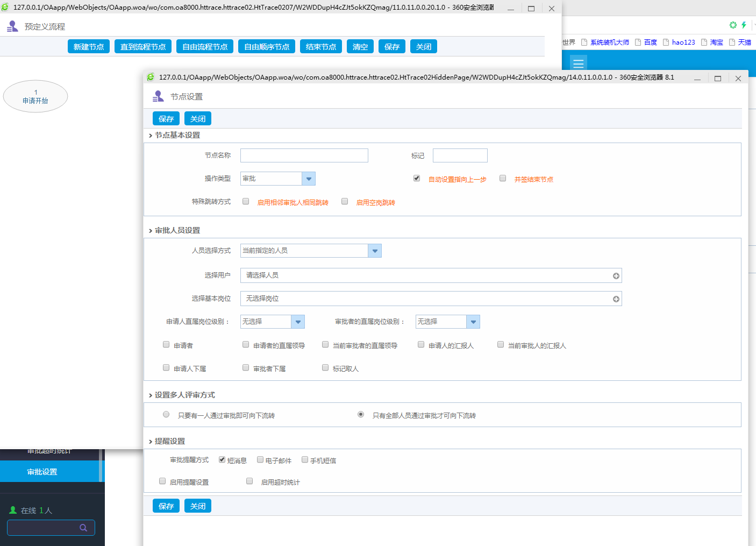Open the 淘宝 bookmark
The image size is (756, 546).
coord(712,42)
